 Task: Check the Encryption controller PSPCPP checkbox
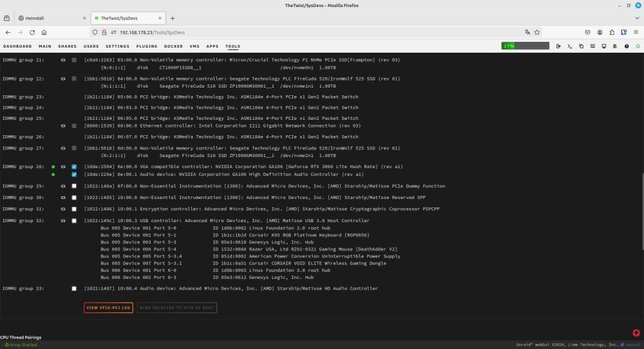74,209
